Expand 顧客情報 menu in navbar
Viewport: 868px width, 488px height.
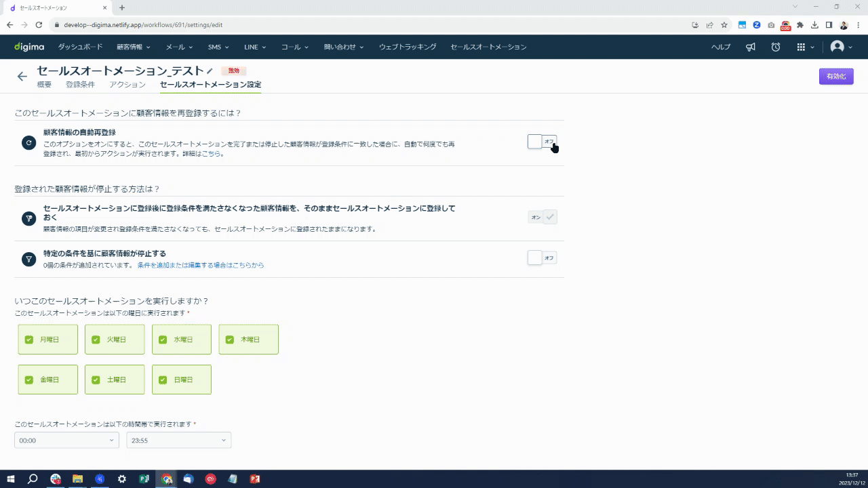[134, 47]
